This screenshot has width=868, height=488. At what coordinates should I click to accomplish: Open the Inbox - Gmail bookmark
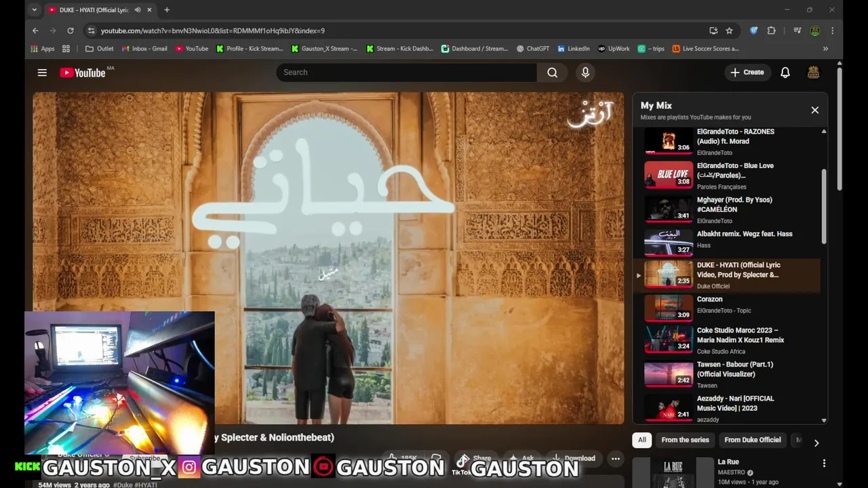pyautogui.click(x=144, y=49)
